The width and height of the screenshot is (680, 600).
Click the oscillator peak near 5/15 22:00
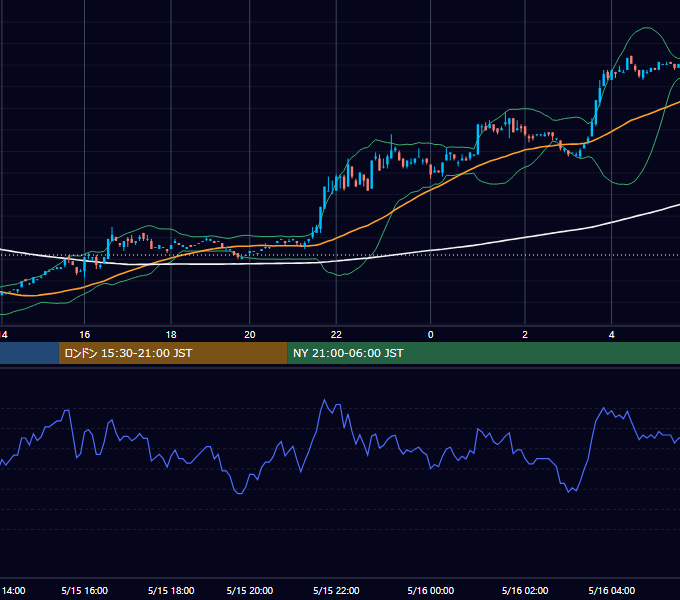[324, 400]
